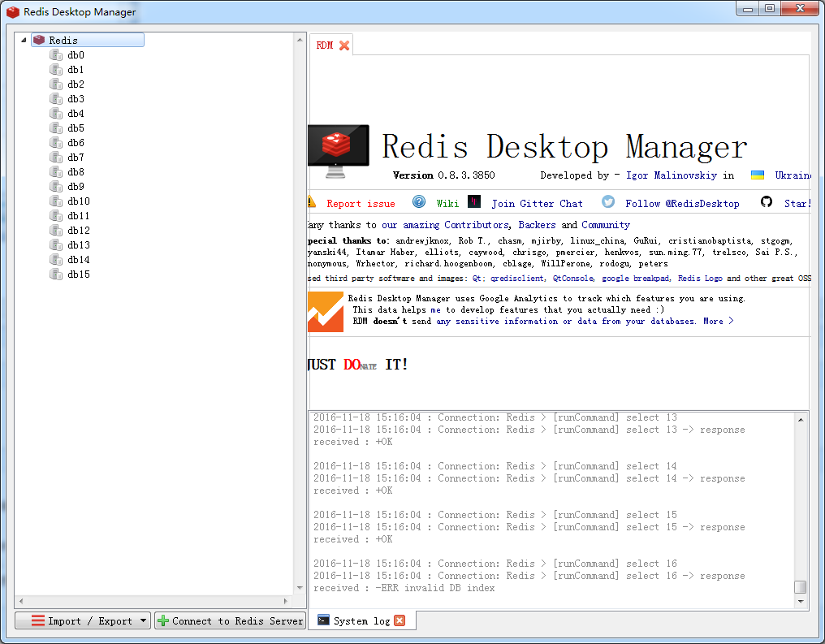Click the blue question mark Wiki icon
The height and width of the screenshot is (644, 825).
(419, 201)
